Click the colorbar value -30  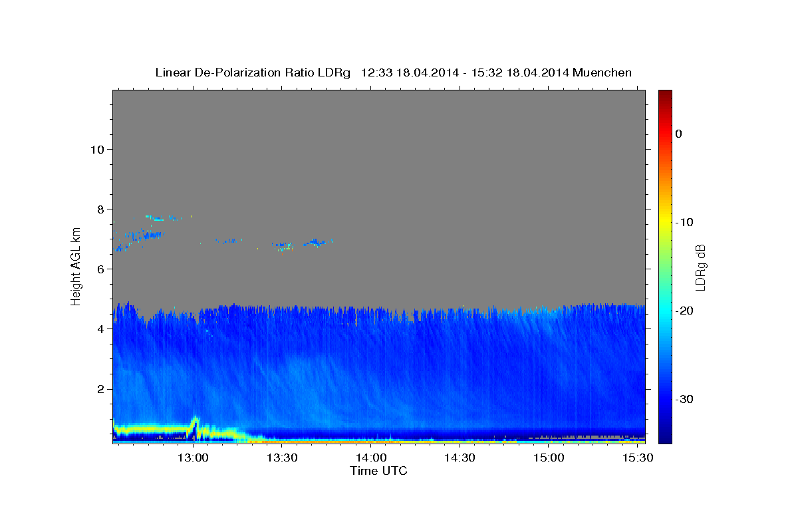684,399
